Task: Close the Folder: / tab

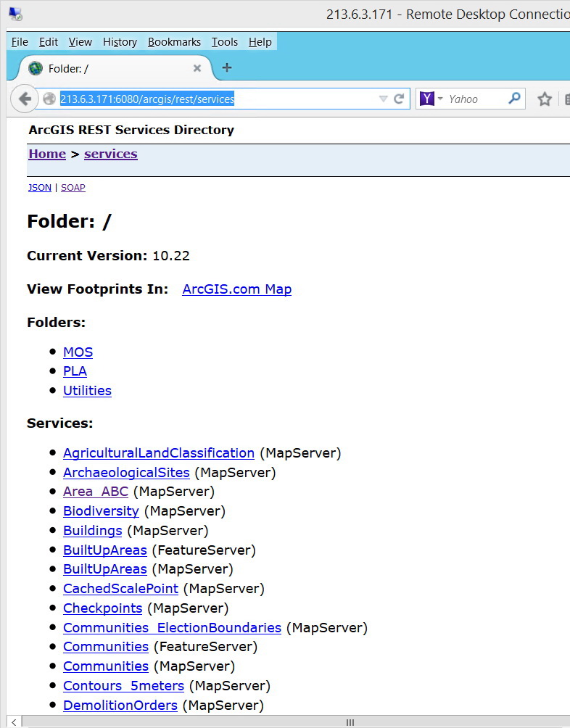Action: coord(197,68)
